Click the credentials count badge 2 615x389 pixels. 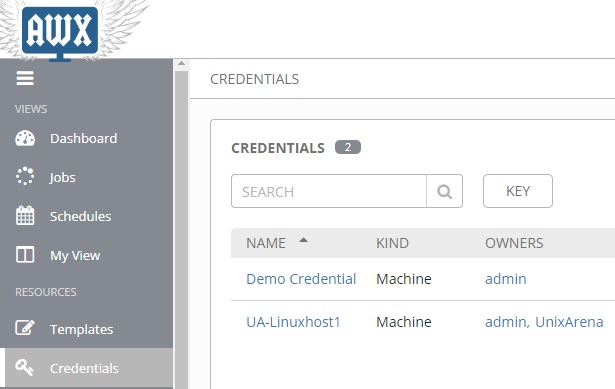348,147
